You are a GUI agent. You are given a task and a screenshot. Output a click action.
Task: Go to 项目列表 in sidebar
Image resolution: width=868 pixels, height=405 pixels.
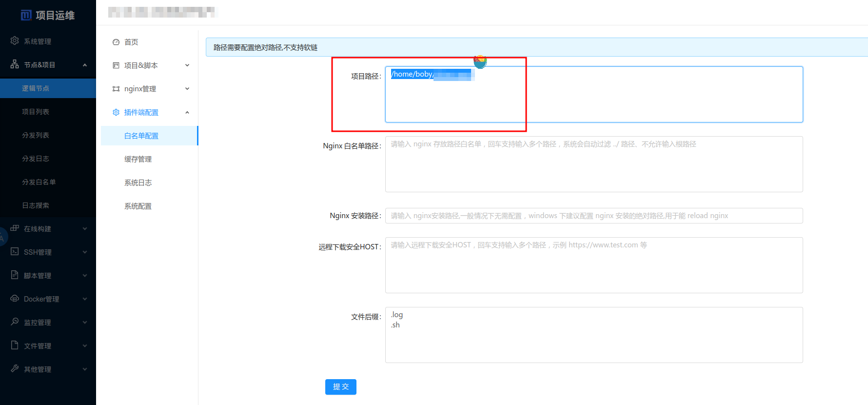[x=36, y=112]
